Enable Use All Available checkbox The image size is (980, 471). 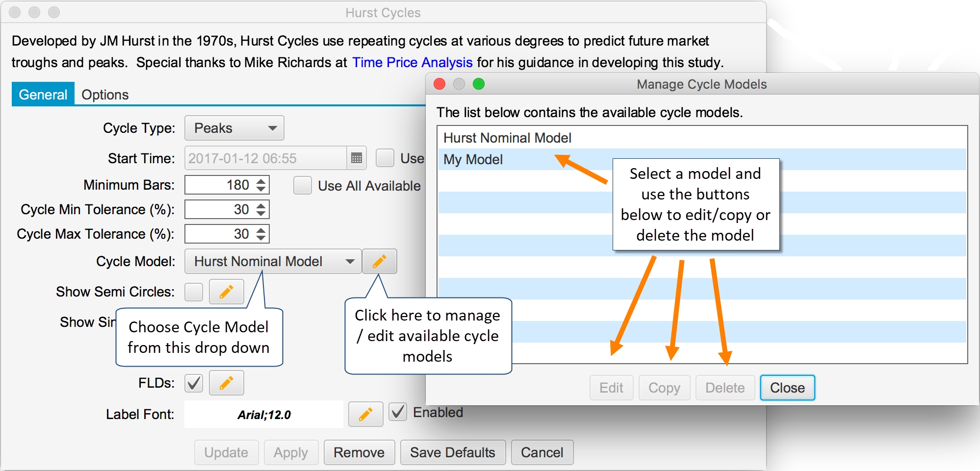[x=303, y=185]
